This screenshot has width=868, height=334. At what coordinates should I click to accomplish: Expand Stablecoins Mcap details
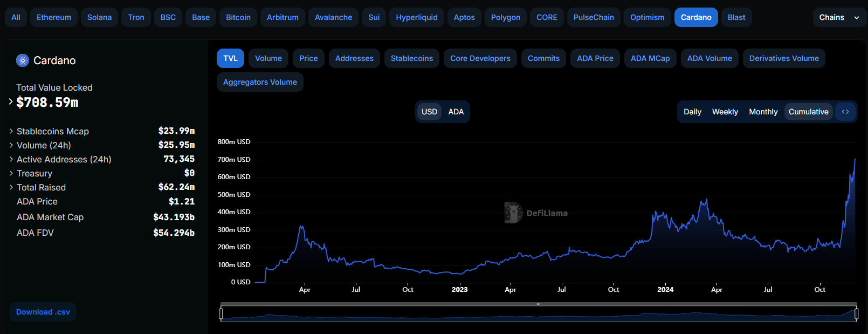11,131
